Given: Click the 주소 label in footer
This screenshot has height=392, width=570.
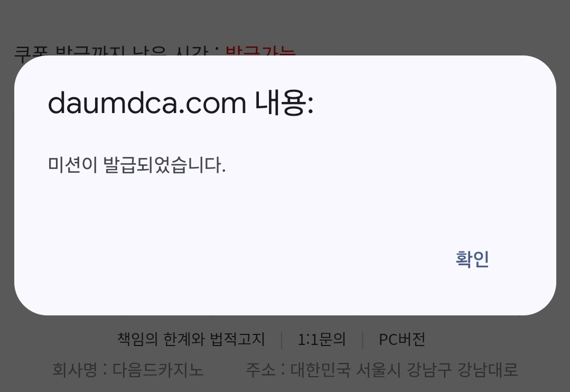Looking at the screenshot, I should point(260,369).
